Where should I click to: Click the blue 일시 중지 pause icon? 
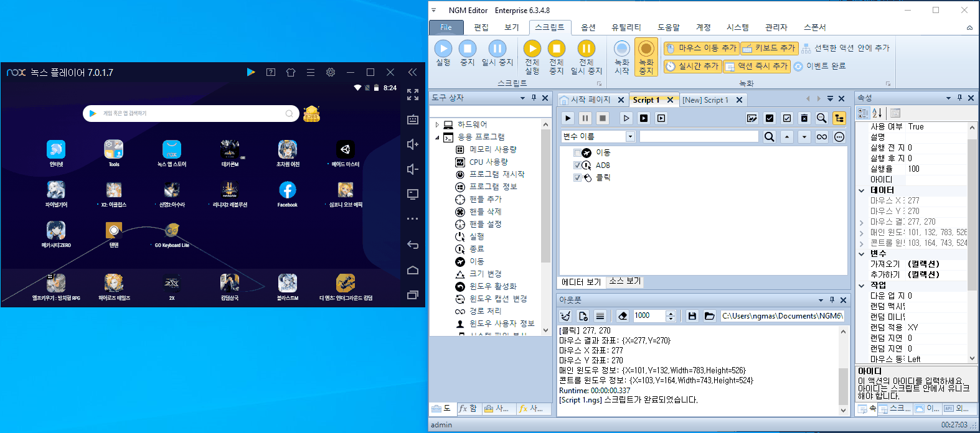(497, 49)
